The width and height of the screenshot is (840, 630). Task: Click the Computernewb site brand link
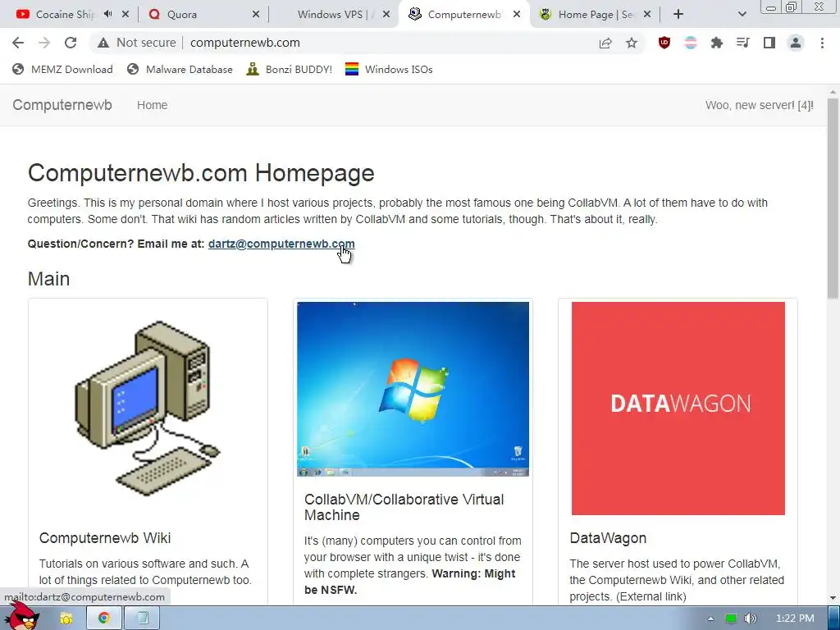click(62, 105)
